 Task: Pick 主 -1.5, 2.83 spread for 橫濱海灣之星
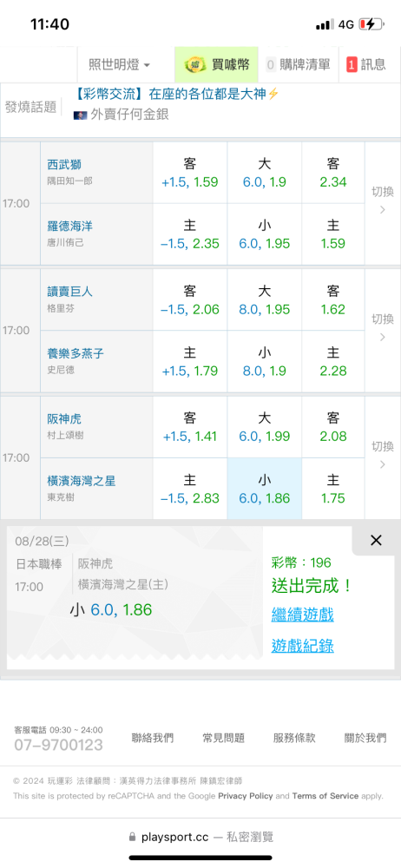(x=190, y=489)
